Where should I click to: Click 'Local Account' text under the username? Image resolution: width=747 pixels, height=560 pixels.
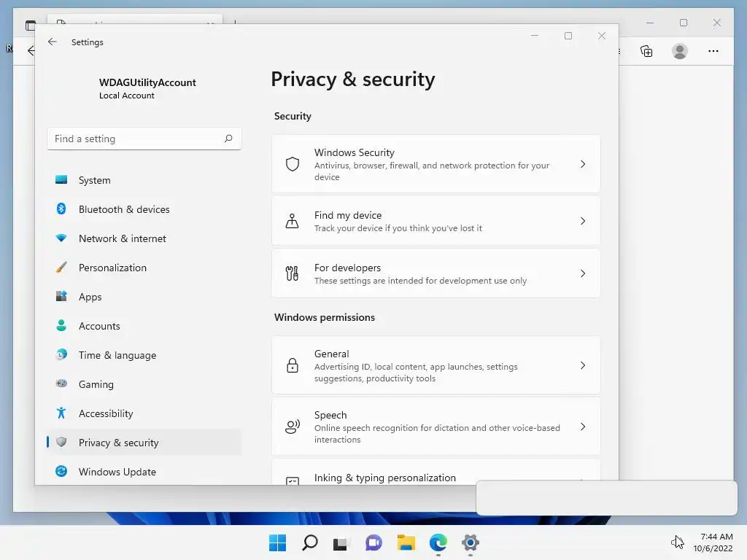coord(127,96)
